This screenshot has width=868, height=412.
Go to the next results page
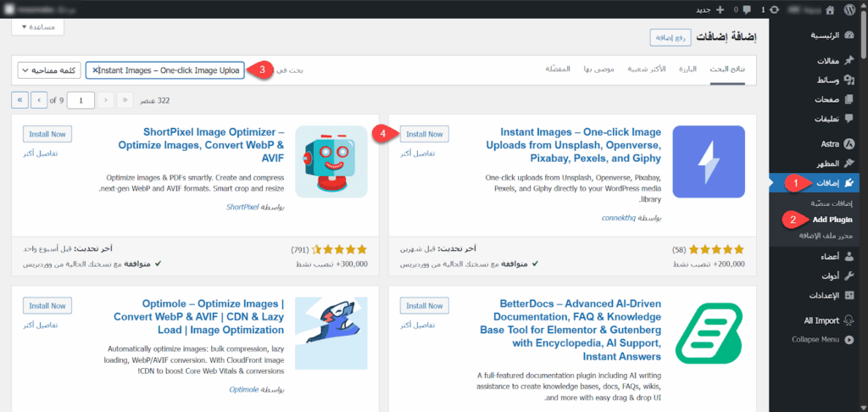[39, 100]
